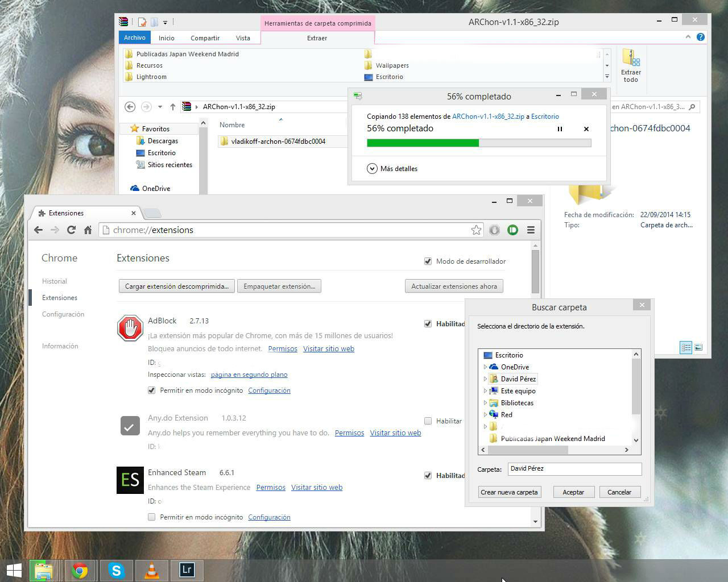Open Lightroom from the taskbar

pyautogui.click(x=187, y=570)
